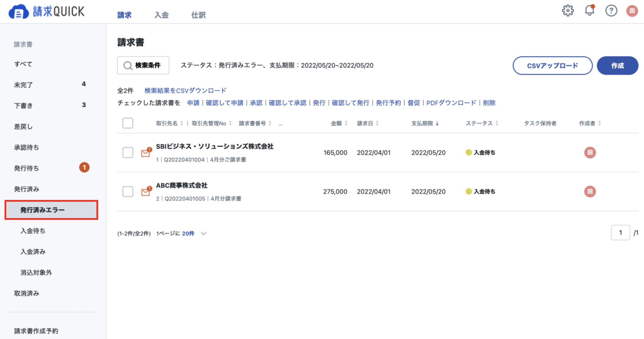Screen dimensions: 644x339
Task: Open the 検索条件 search filter button
Action: point(143,65)
